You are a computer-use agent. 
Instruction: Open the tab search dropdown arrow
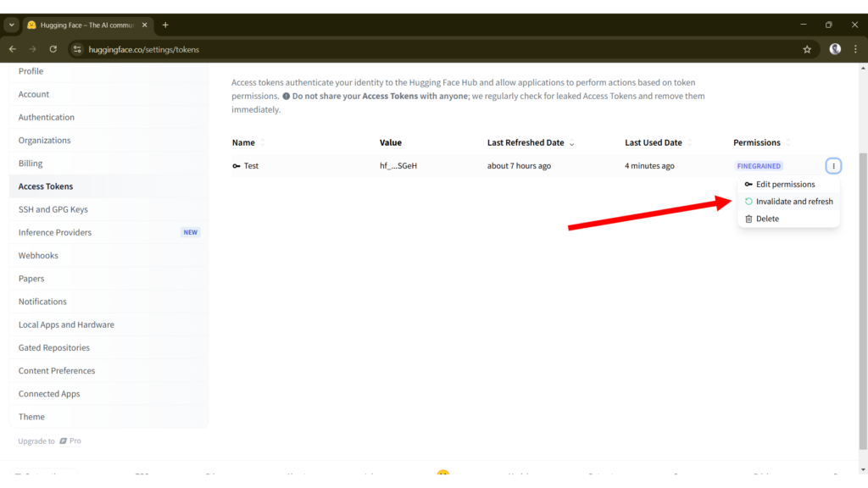pyautogui.click(x=12, y=25)
